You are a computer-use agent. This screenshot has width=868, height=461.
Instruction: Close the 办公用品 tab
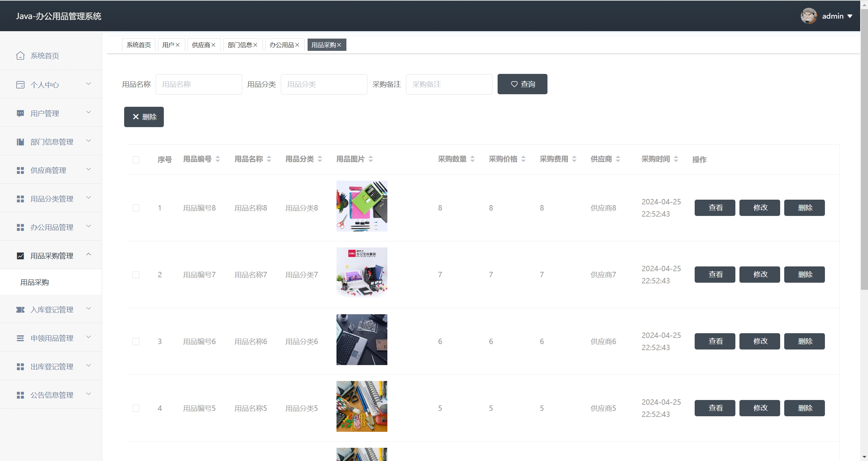(x=297, y=45)
